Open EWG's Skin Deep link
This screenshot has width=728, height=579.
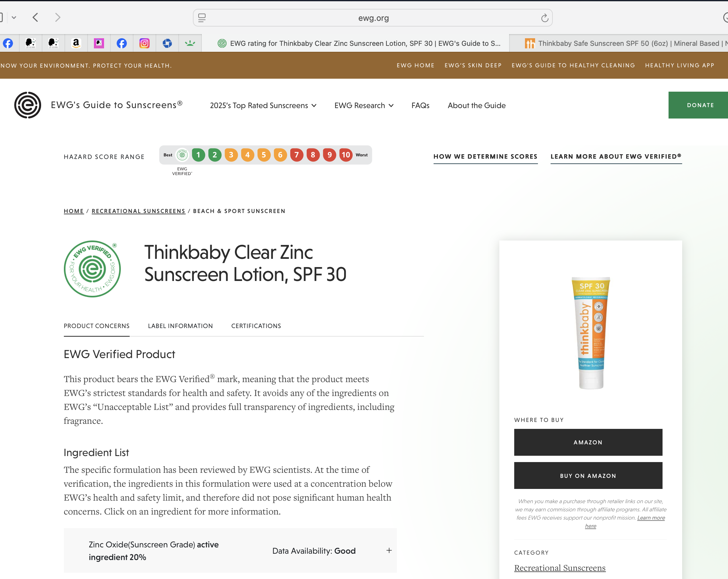tap(473, 65)
